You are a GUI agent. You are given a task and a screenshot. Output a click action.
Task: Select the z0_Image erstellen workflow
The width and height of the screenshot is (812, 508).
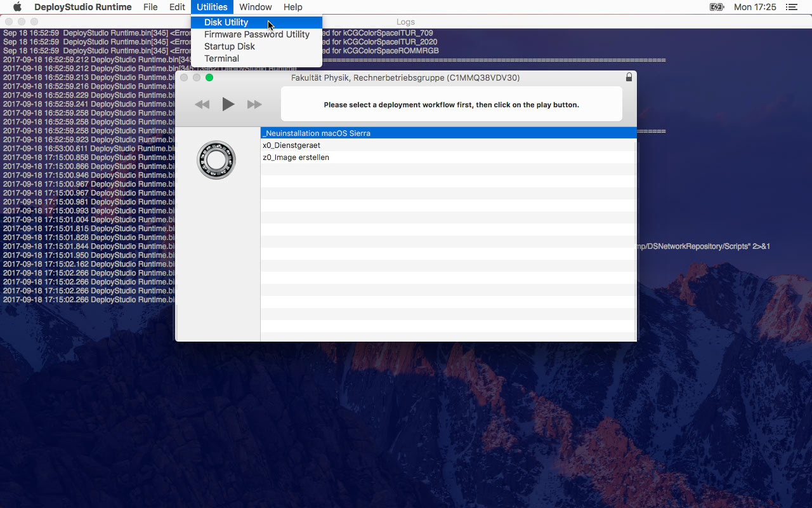coord(449,157)
